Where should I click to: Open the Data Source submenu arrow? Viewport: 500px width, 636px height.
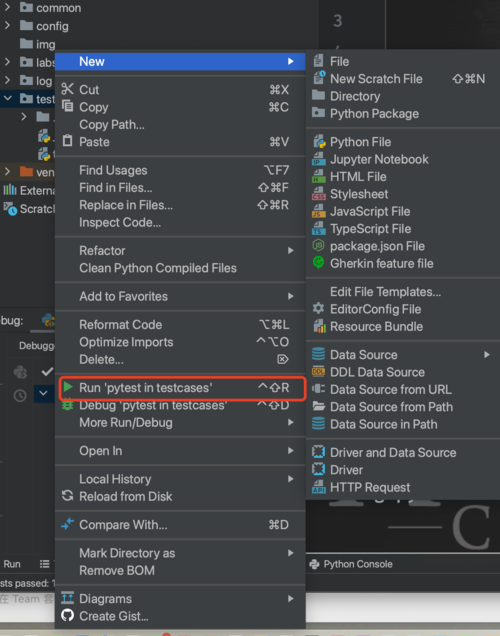(487, 355)
